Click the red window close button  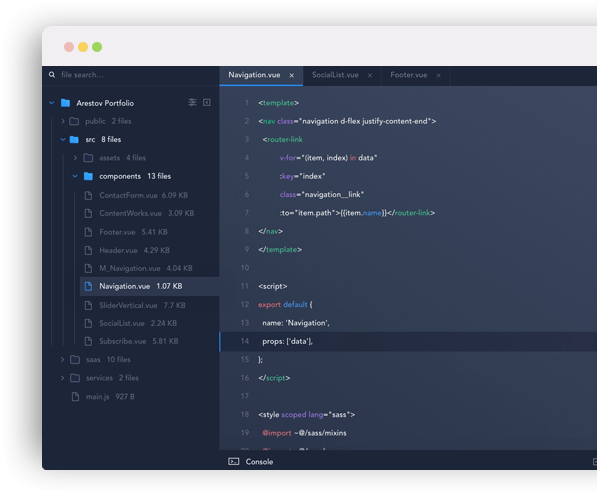69,47
